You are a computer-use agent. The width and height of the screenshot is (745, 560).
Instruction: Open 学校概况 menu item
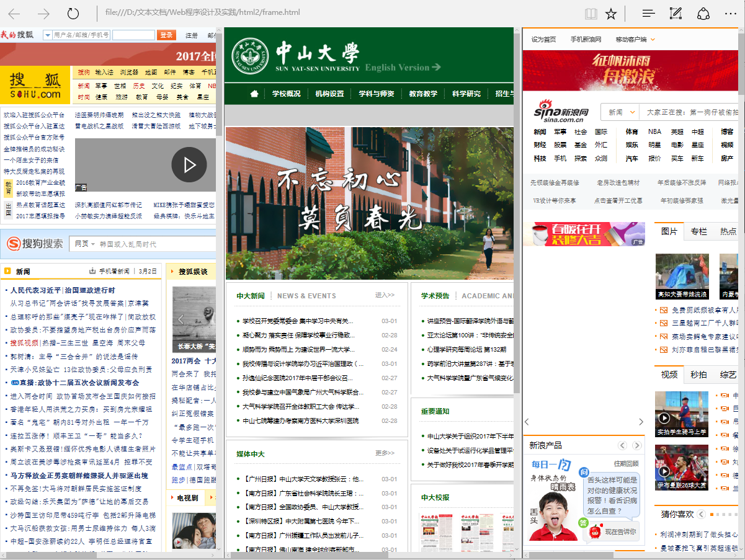286,94
